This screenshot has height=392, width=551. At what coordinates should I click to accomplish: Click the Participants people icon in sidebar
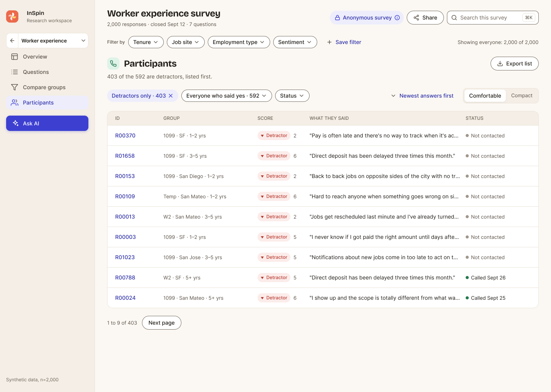pos(15,103)
